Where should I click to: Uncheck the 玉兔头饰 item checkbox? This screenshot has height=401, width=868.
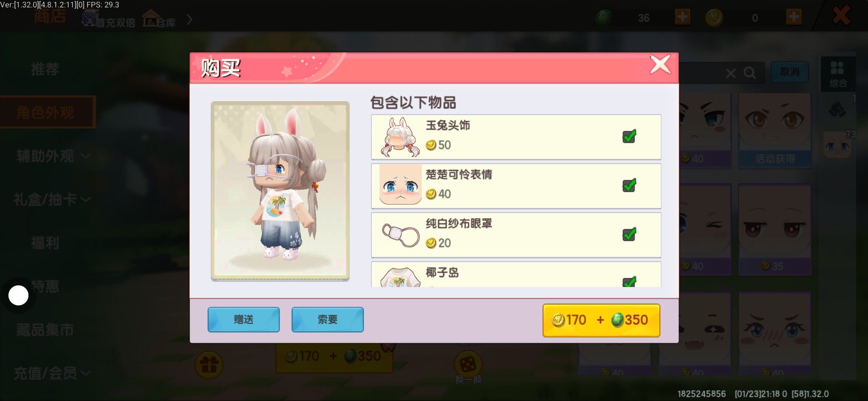[629, 136]
